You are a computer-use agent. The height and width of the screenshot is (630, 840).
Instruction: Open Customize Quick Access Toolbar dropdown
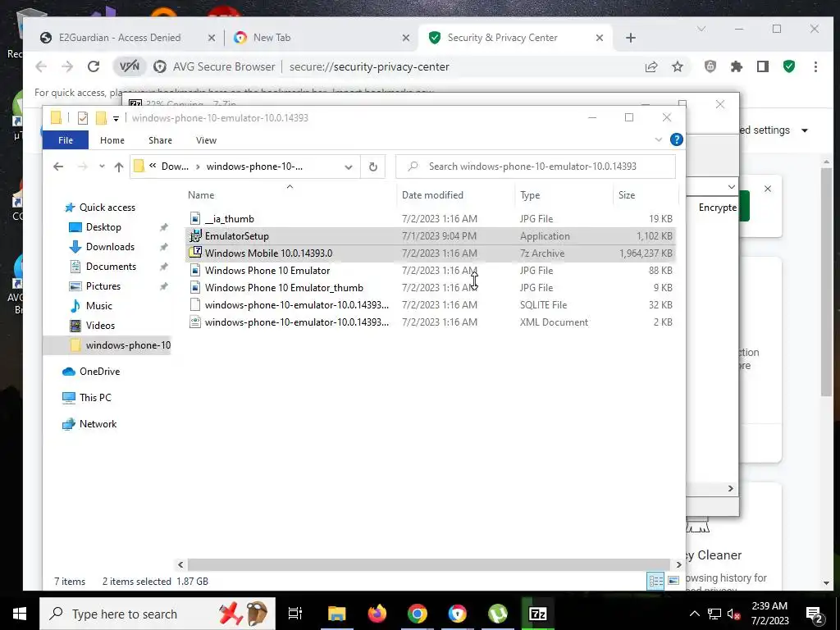click(x=116, y=118)
